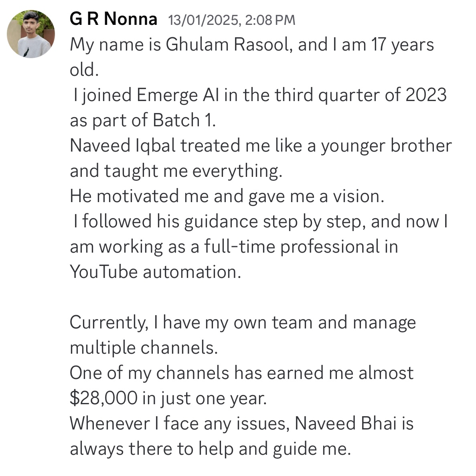Click the line starting with "Currently, I have"
Screen dimensions: 476x476
(x=243, y=323)
